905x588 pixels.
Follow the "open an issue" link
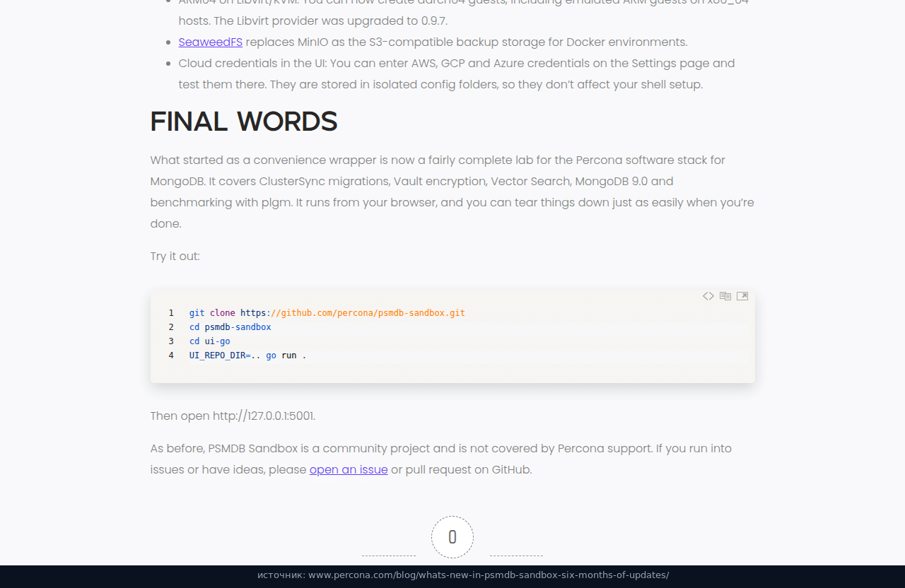349,469
